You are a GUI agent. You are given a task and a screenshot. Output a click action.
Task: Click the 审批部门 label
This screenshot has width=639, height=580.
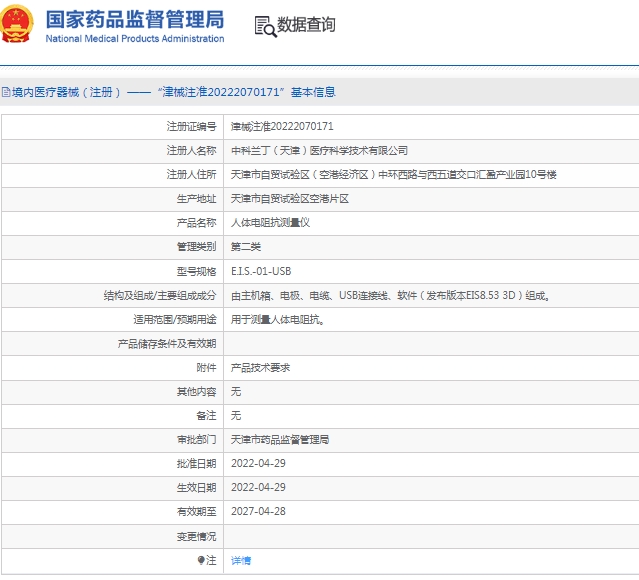tap(196, 439)
